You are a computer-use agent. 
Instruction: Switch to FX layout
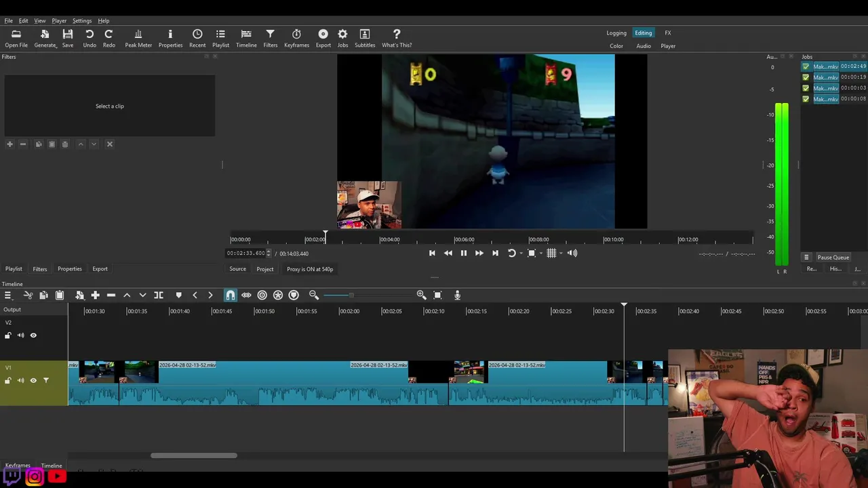point(668,33)
